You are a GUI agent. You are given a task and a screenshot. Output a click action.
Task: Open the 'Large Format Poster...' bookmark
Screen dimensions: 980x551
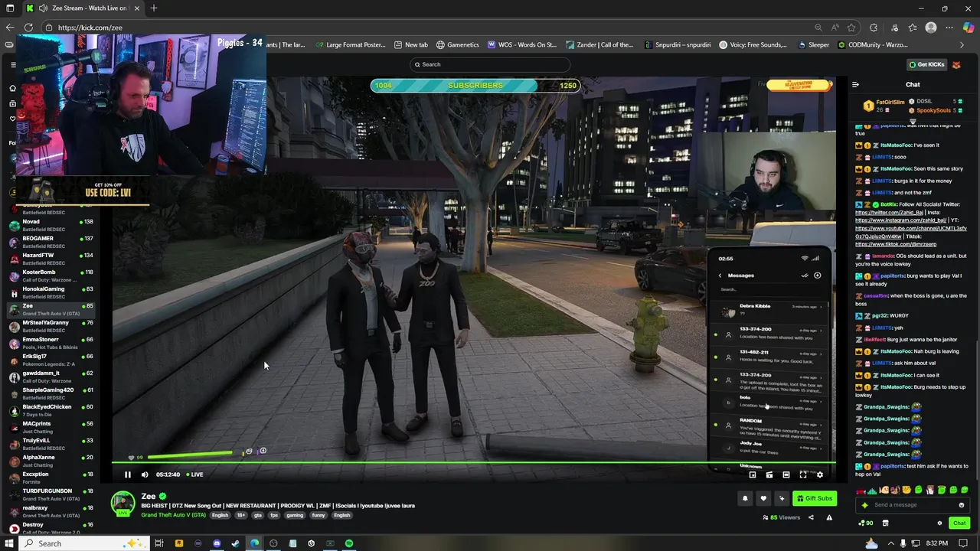pyautogui.click(x=350, y=45)
